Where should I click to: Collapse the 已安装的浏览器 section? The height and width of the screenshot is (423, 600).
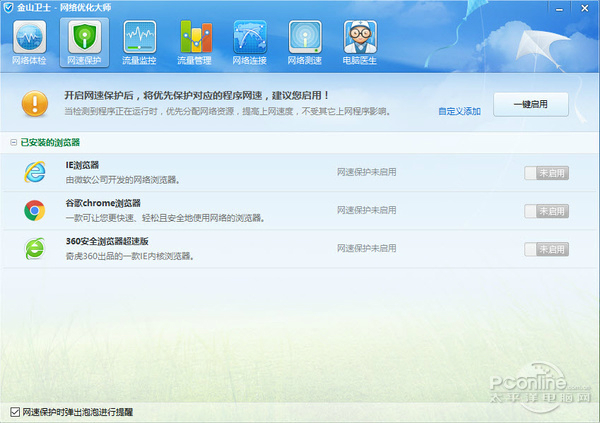(x=13, y=142)
